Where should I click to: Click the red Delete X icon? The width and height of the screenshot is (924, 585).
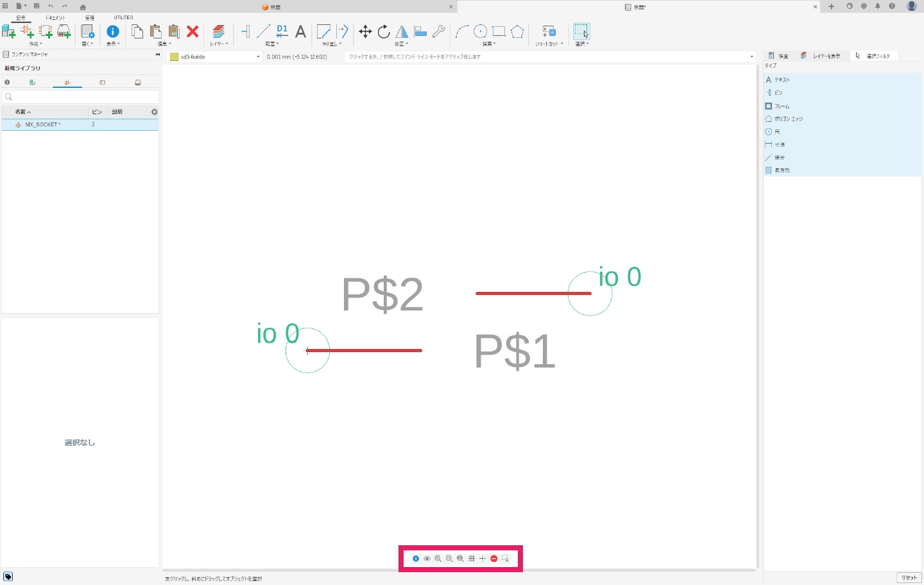193,31
